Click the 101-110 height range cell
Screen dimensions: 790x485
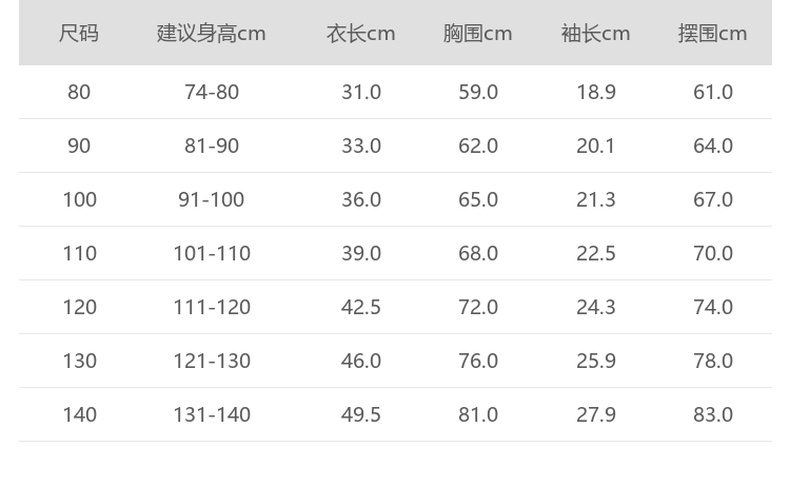[211, 254]
